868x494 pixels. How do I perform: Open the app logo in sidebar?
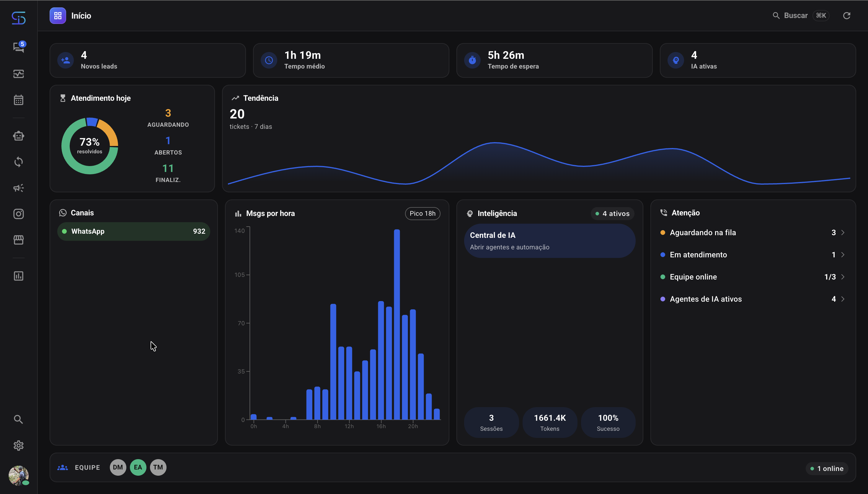pos(18,18)
